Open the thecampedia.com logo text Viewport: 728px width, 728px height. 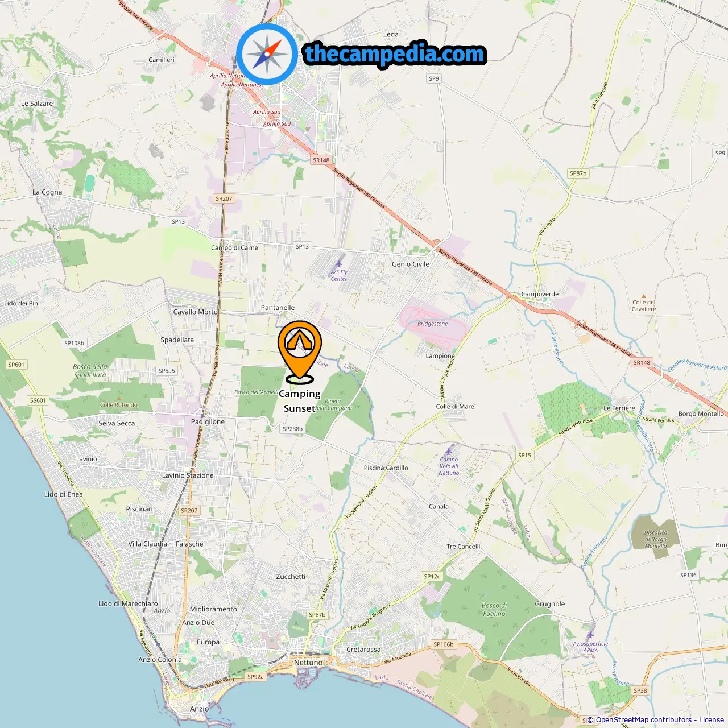click(395, 55)
